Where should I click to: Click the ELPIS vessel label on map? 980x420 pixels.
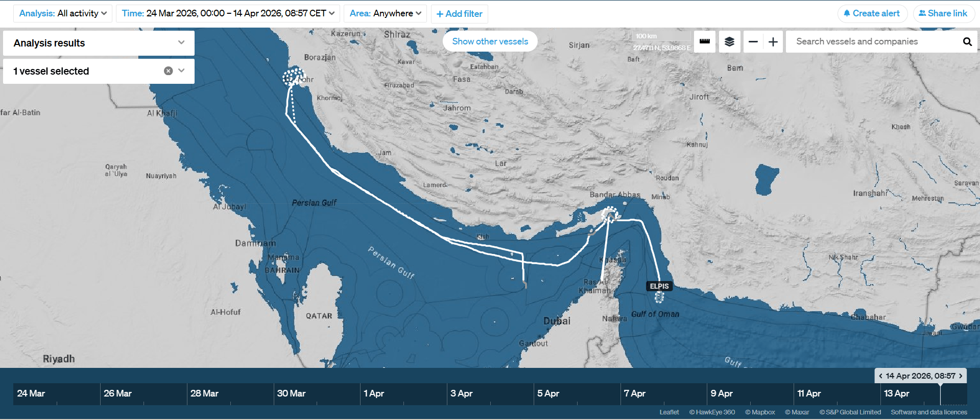659,286
